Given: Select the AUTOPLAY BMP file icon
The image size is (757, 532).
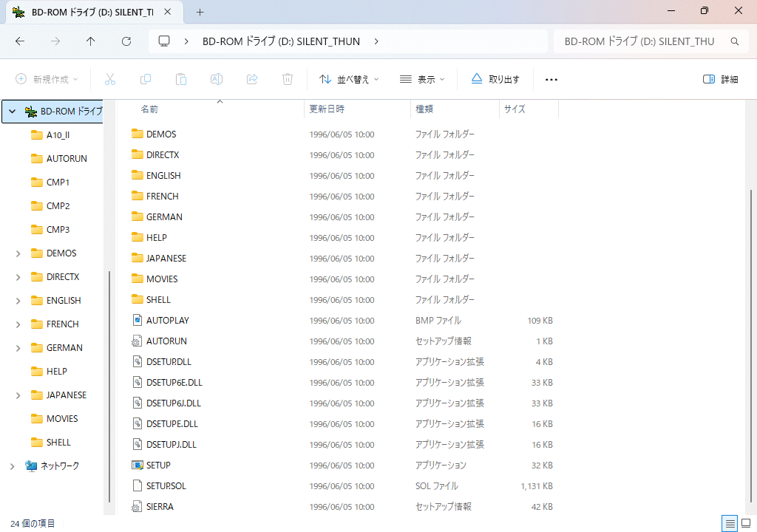Looking at the screenshot, I should [138, 320].
